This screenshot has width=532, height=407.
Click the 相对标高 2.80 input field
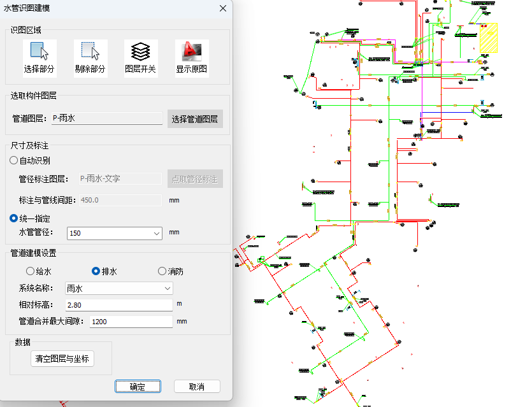pos(119,305)
